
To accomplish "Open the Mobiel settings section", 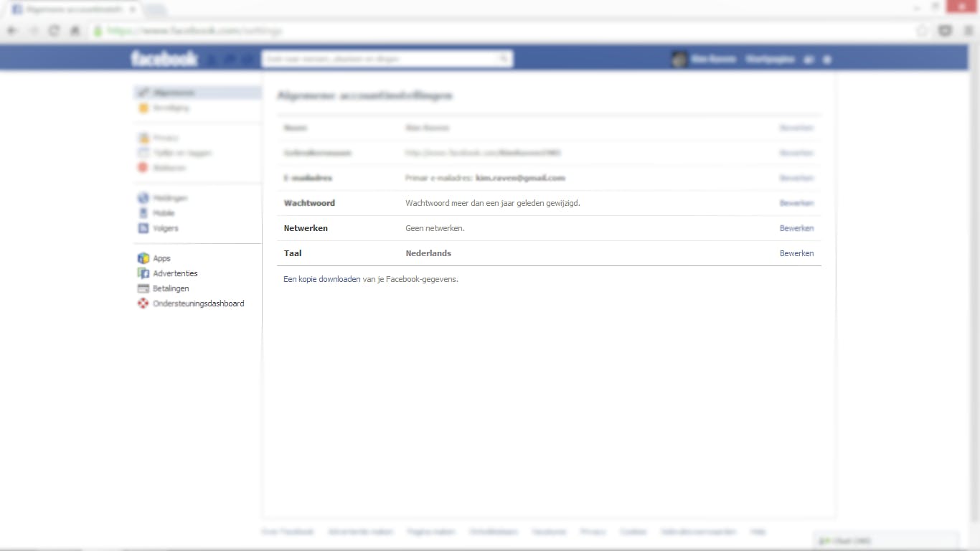I will 156,213.
